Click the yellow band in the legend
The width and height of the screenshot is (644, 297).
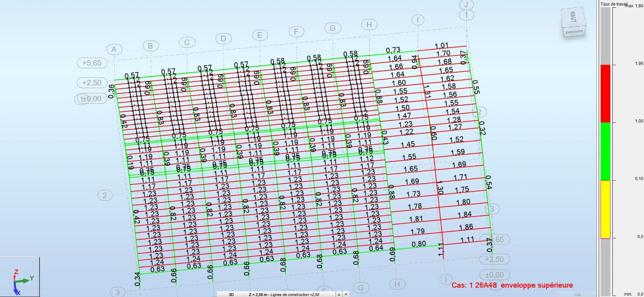(605, 209)
